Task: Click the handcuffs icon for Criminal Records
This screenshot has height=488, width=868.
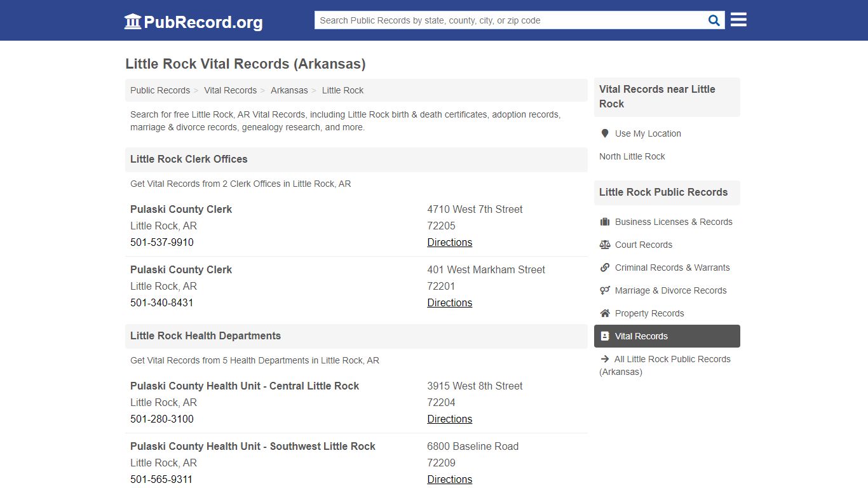Action: [x=605, y=268]
